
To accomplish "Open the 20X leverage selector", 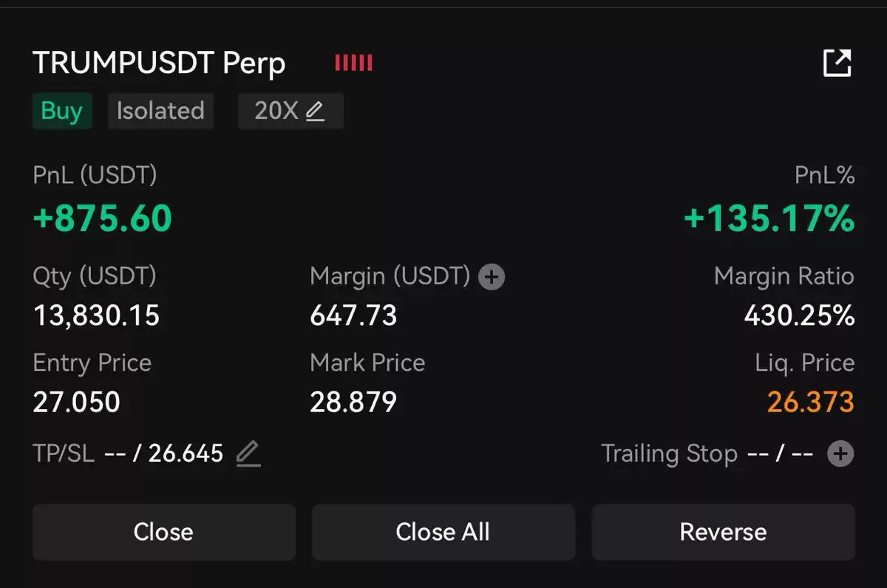I will pos(290,111).
